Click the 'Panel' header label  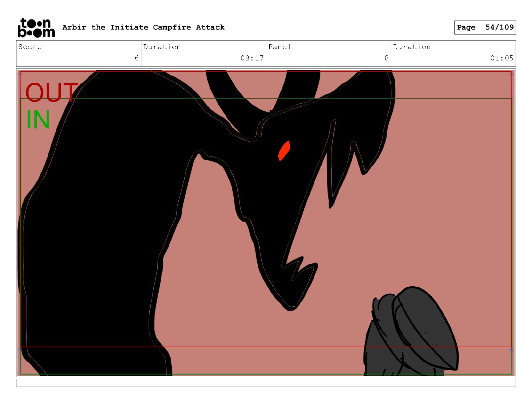[x=280, y=47]
